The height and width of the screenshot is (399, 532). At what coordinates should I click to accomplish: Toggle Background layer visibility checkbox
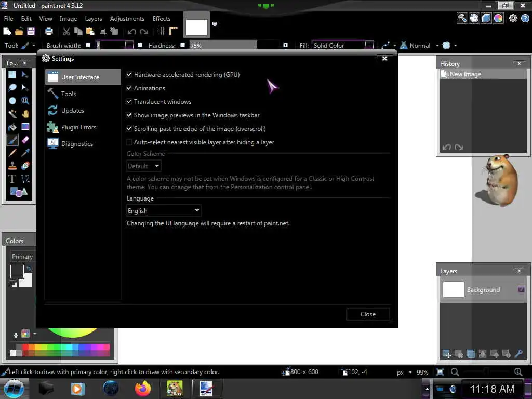click(521, 289)
